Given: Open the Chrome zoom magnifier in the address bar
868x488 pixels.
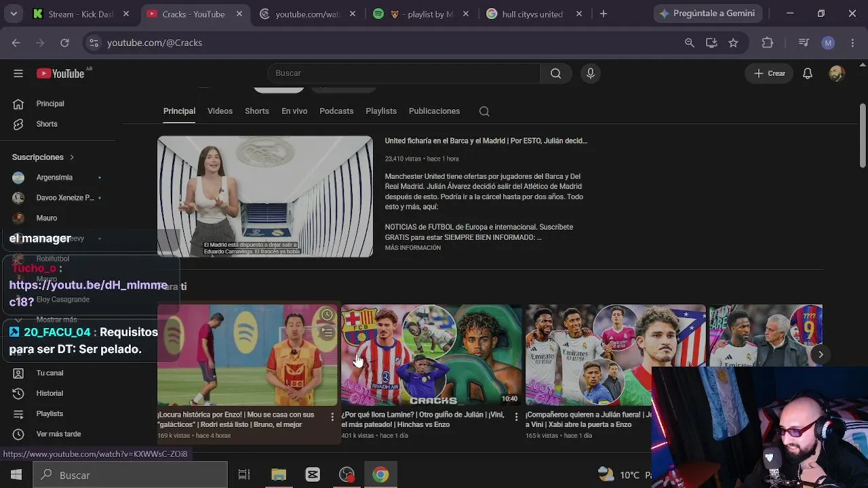Looking at the screenshot, I should (690, 43).
